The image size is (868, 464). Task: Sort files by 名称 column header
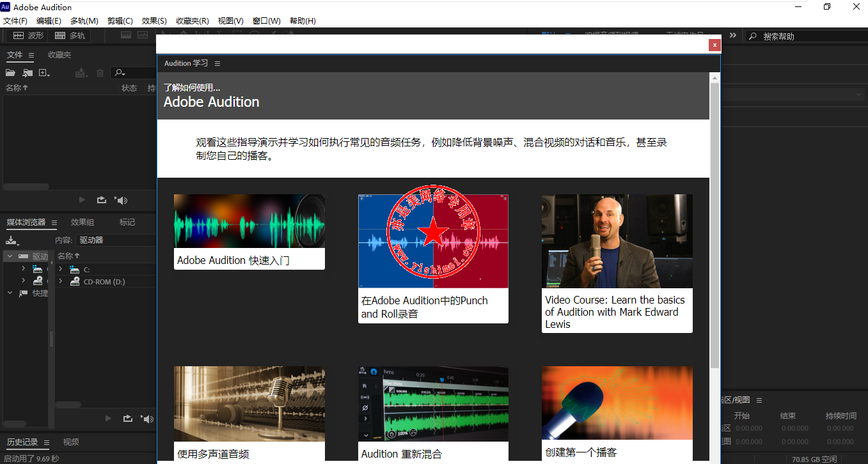(x=17, y=88)
